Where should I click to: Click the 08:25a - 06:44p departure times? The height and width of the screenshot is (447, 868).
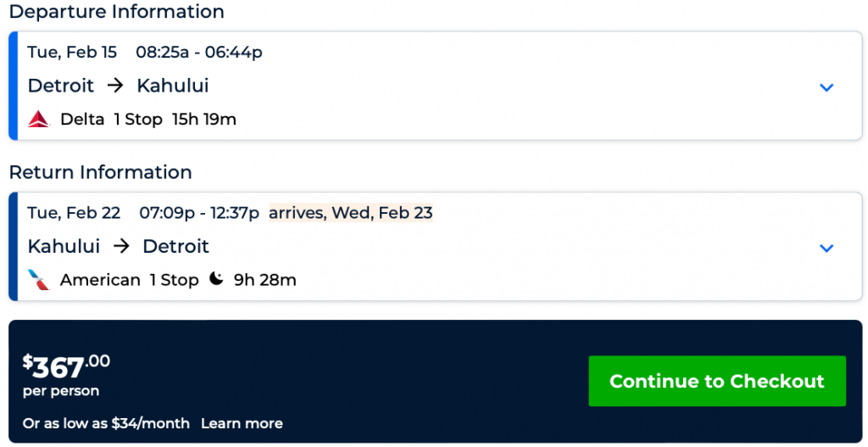199,53
